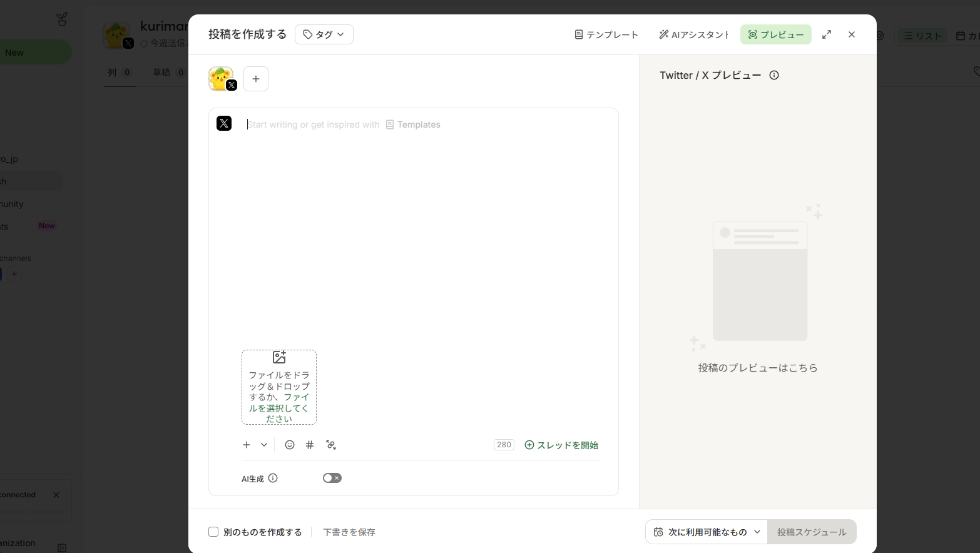Add a channel via sidebar plus icon

coord(14,274)
